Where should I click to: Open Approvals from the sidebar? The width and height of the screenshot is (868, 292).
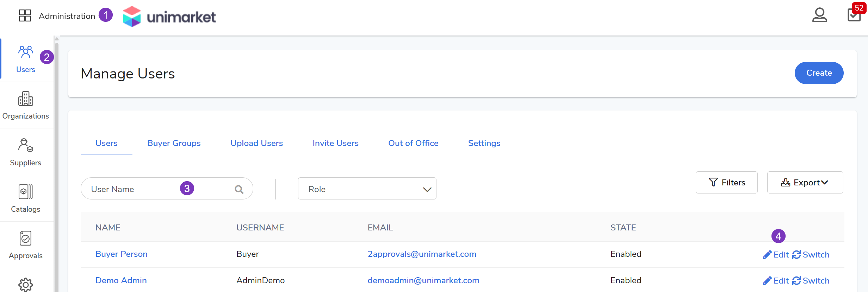(26, 245)
